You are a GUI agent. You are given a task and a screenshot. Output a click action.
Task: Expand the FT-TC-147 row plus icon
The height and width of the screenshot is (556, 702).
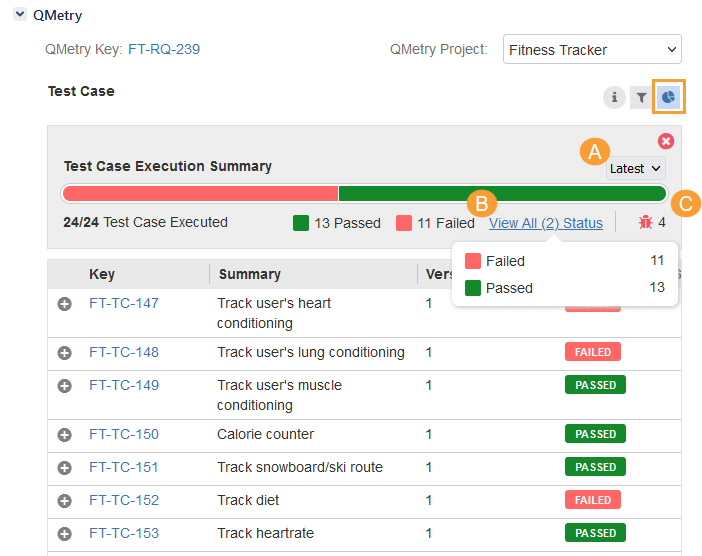point(65,304)
